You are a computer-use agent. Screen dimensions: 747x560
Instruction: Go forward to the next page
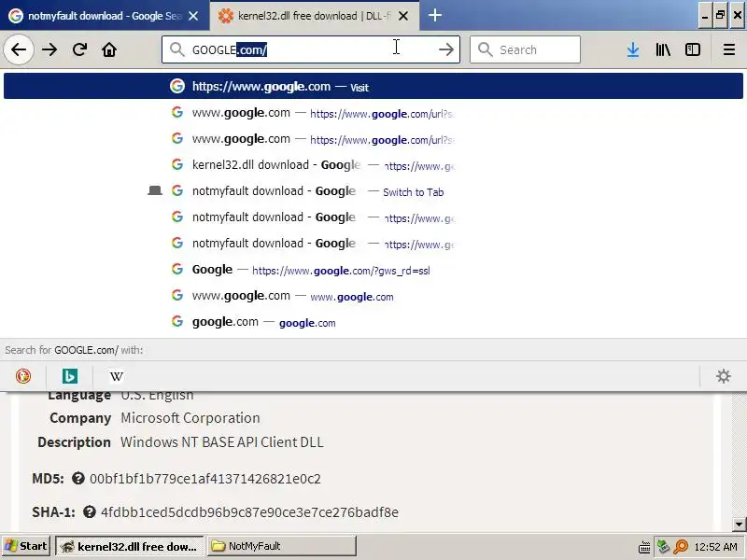[x=49, y=49]
